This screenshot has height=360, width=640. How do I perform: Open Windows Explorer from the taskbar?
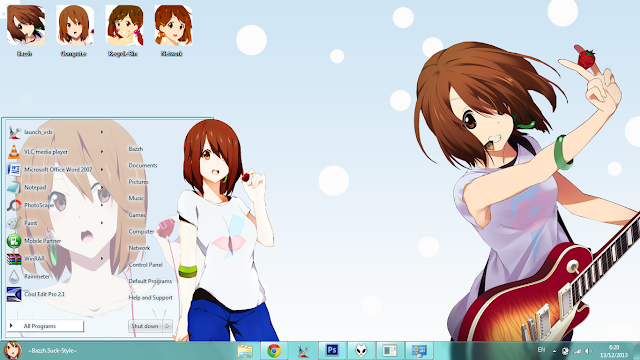245,351
